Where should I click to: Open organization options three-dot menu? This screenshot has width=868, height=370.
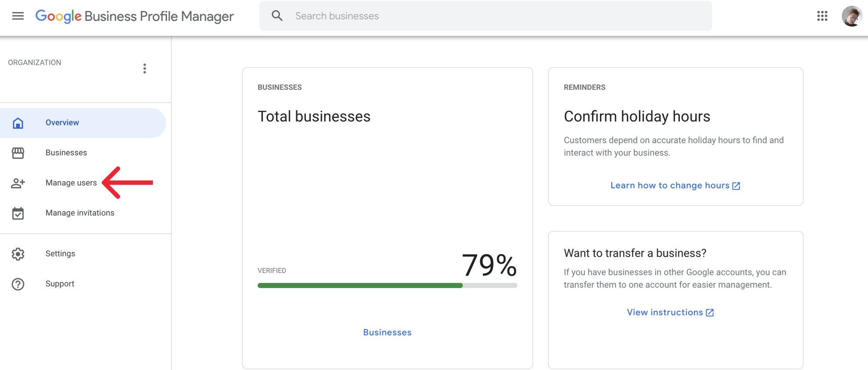tap(145, 69)
